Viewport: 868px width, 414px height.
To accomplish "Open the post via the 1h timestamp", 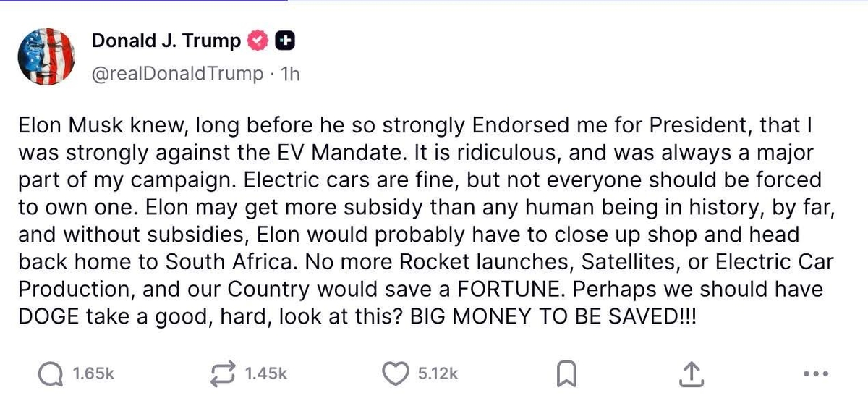I will (x=289, y=74).
